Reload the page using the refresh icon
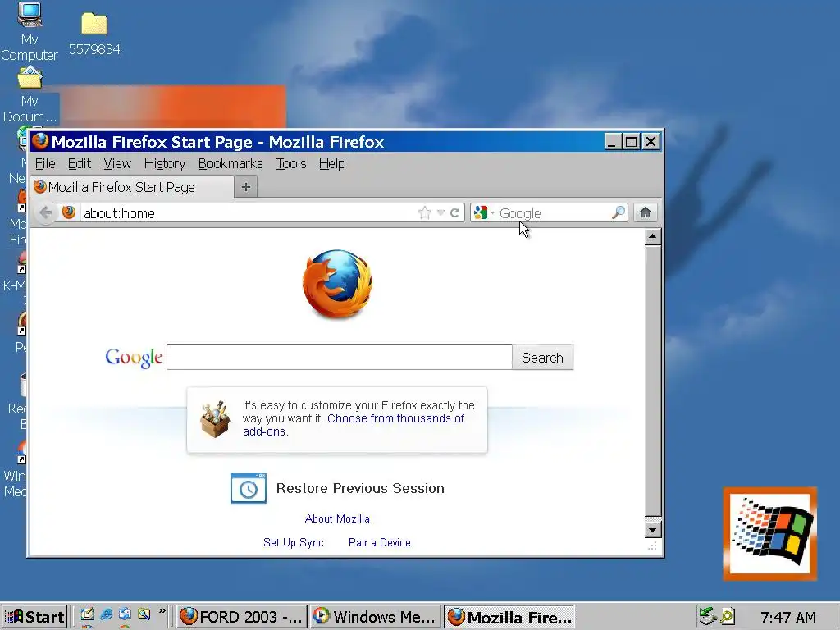Screen dimensions: 840x630 [x=454, y=212]
